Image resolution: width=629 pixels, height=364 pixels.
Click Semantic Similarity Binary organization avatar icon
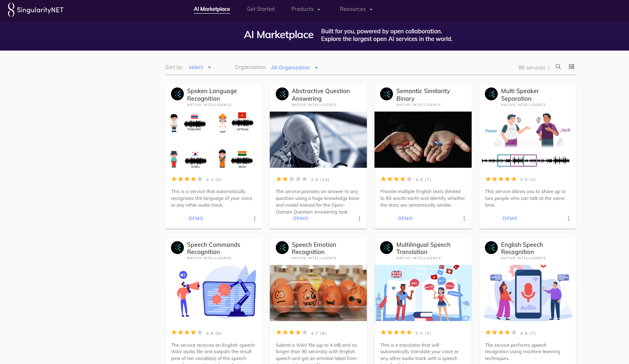tap(387, 94)
